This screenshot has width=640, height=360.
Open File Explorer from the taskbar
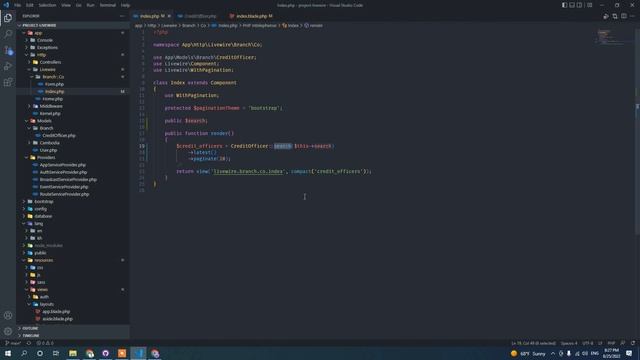73,353
